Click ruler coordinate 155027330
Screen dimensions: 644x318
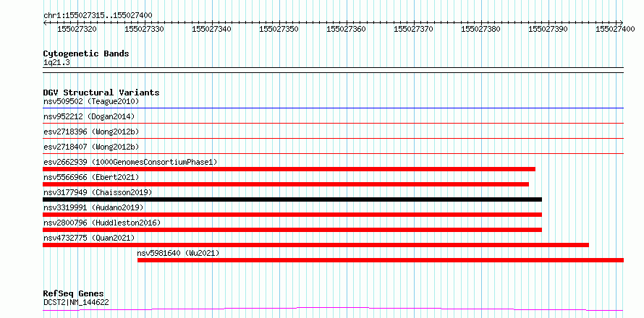point(145,29)
